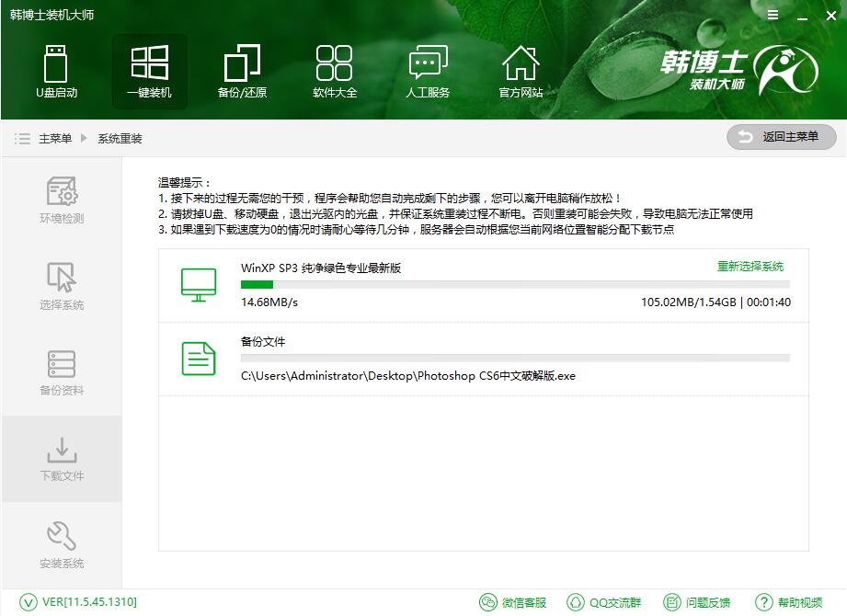The width and height of the screenshot is (847, 616).
Task: Open the U盘启动 tool
Action: pyautogui.click(x=57, y=71)
